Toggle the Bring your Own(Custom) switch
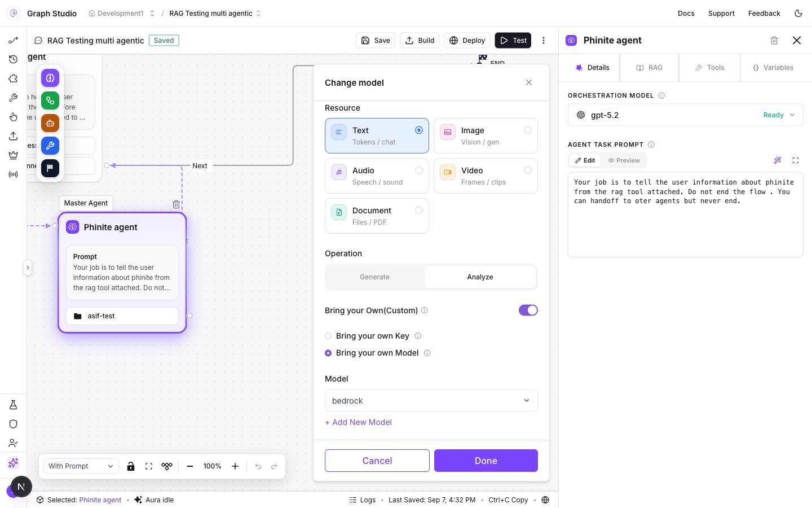812x508 pixels. tap(528, 310)
